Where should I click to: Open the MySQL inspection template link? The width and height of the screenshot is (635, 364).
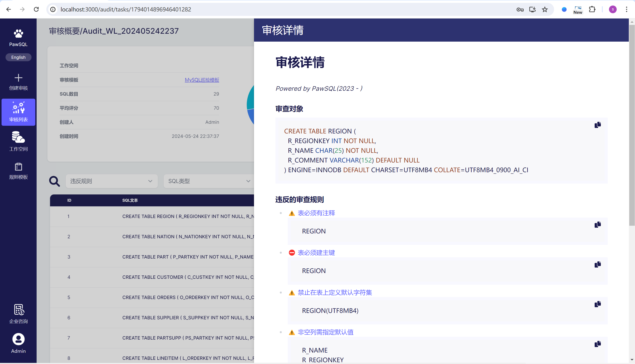click(202, 80)
